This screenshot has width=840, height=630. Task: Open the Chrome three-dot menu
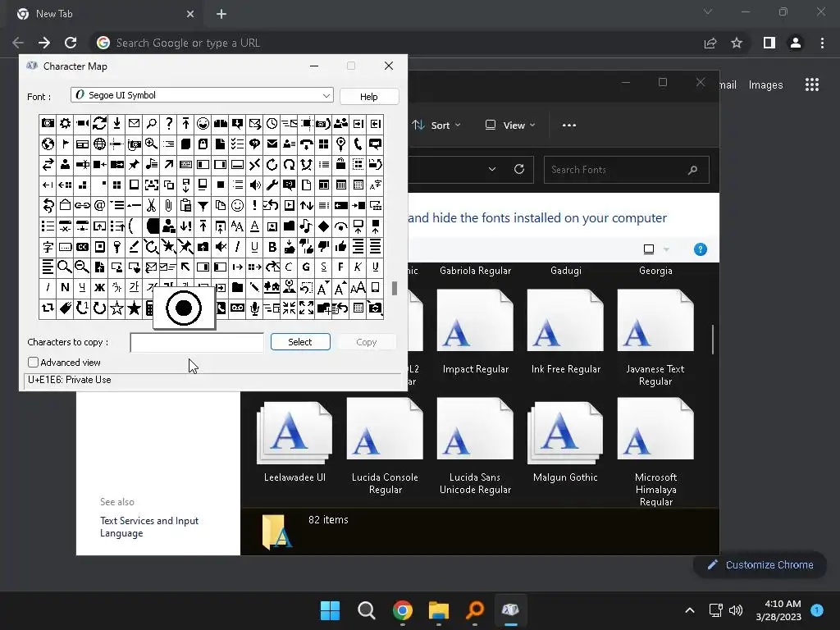pyautogui.click(x=822, y=43)
